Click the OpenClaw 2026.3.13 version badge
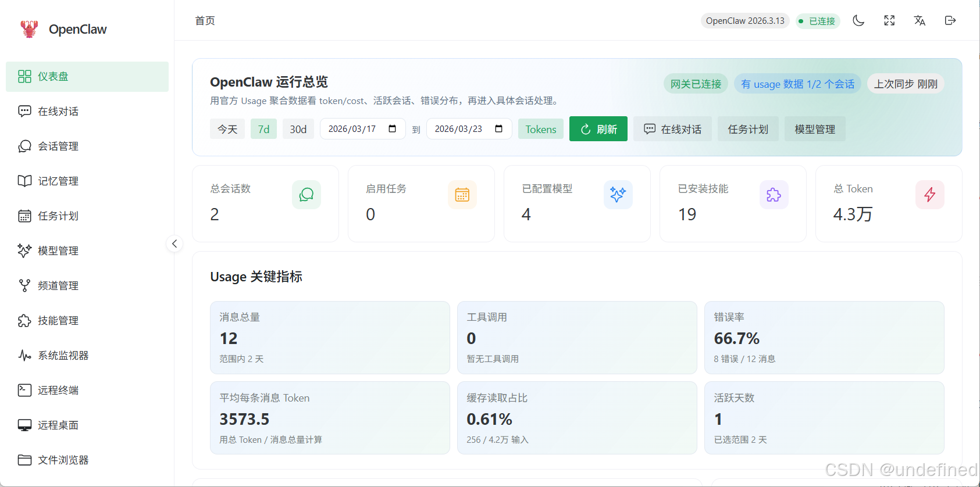Viewport: 980px width, 487px height. (x=745, y=21)
